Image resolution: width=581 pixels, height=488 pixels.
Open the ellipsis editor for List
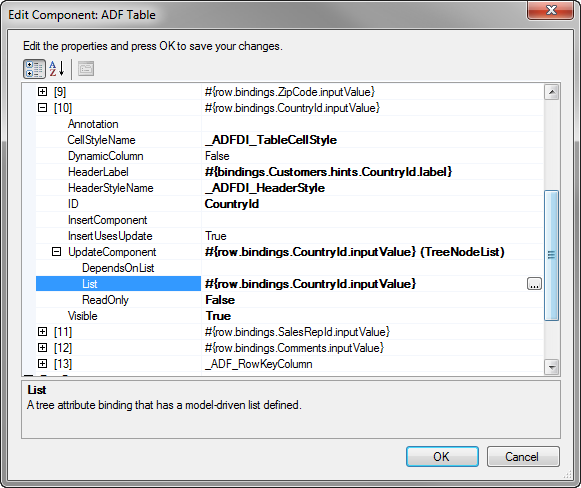534,284
